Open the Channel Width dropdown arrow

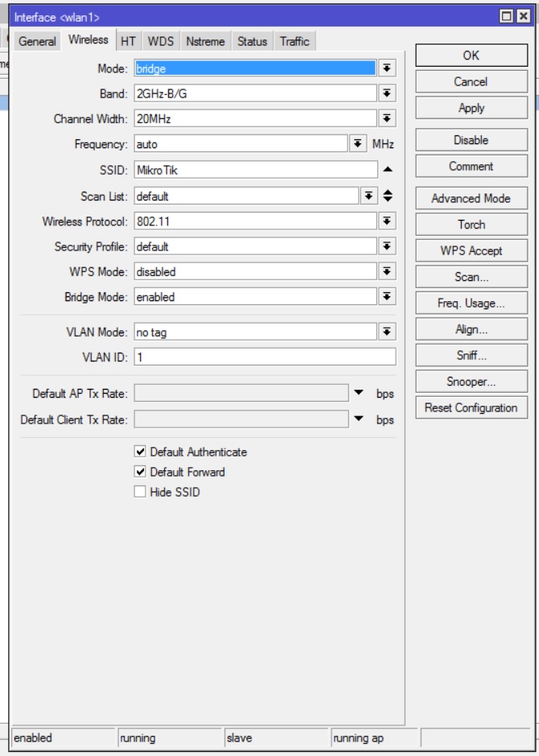tap(387, 118)
